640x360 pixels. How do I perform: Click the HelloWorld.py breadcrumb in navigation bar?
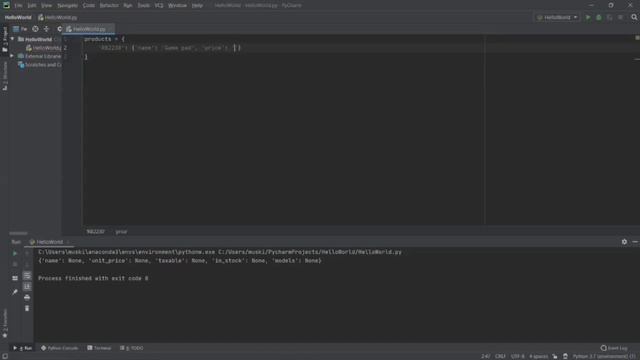click(x=58, y=18)
